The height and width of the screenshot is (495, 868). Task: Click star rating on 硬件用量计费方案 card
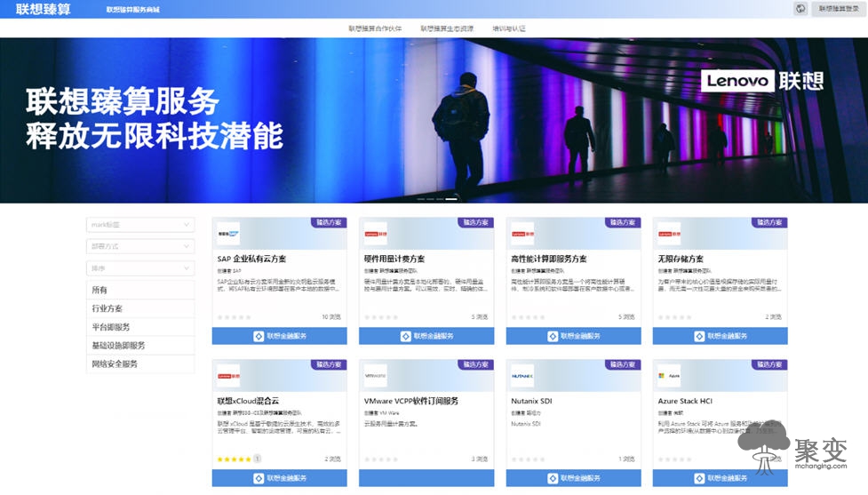pos(381,317)
